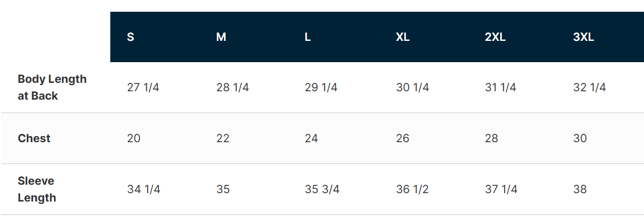The height and width of the screenshot is (220, 644).
Task: Select chest value 20 for size S
Action: coord(134,138)
